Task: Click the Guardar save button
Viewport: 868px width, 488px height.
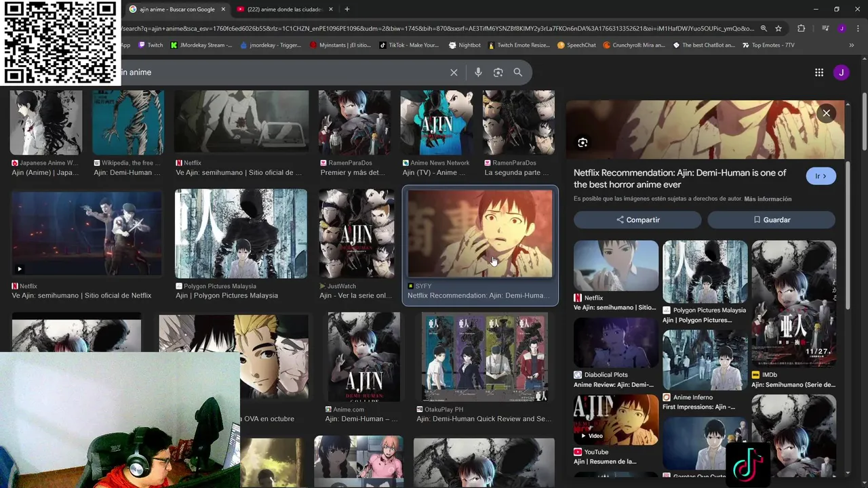Action: [x=771, y=220]
